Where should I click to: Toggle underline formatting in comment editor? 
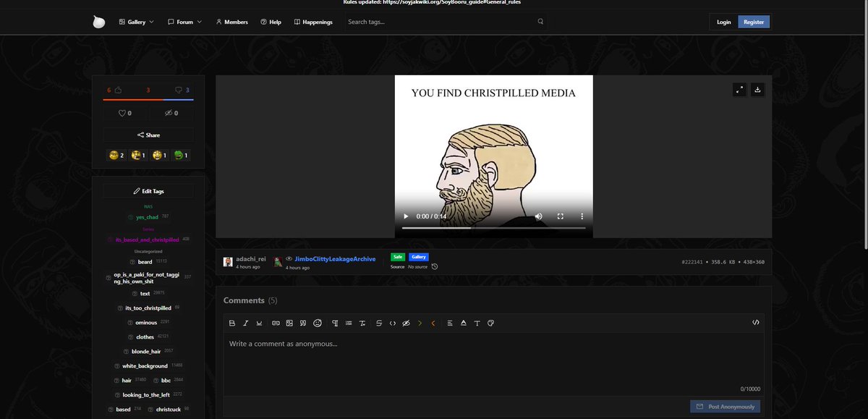[x=260, y=323]
